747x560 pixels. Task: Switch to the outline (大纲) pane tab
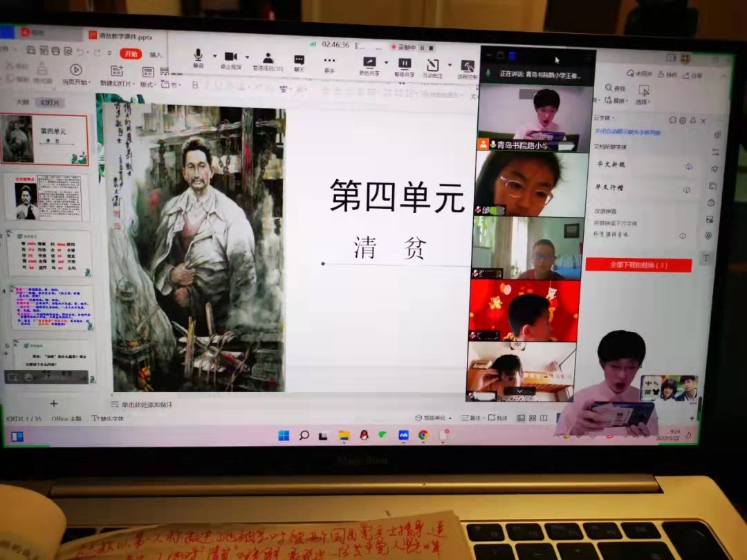[22, 102]
